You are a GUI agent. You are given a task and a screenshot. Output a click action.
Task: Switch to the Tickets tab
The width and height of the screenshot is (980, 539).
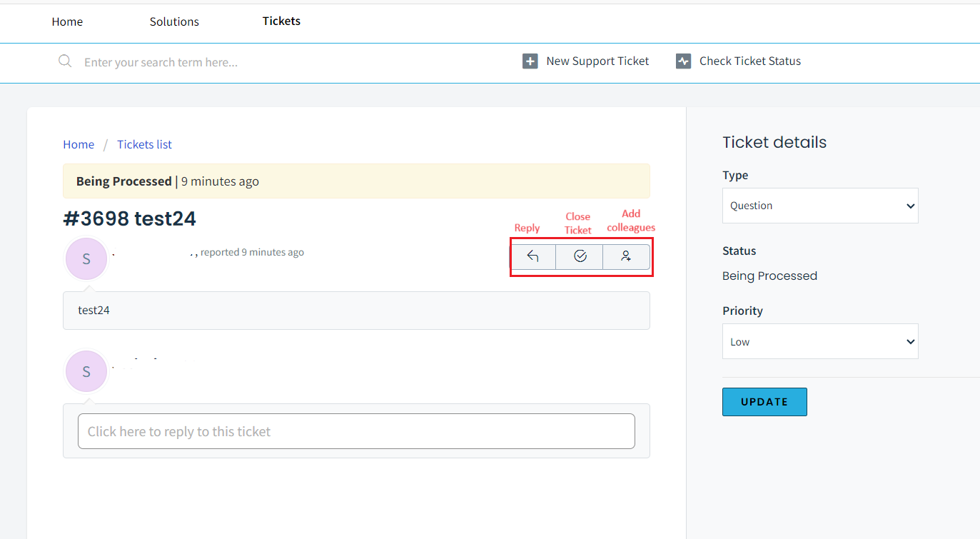(281, 21)
